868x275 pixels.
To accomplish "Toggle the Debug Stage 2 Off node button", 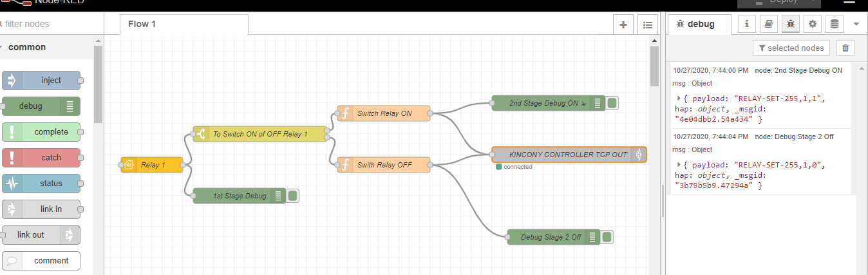I will point(607,237).
